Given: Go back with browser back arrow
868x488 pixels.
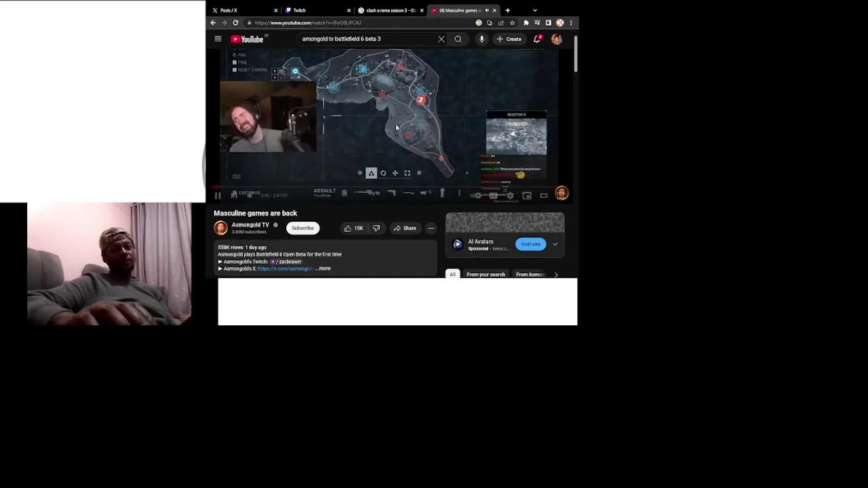Looking at the screenshot, I should point(213,22).
